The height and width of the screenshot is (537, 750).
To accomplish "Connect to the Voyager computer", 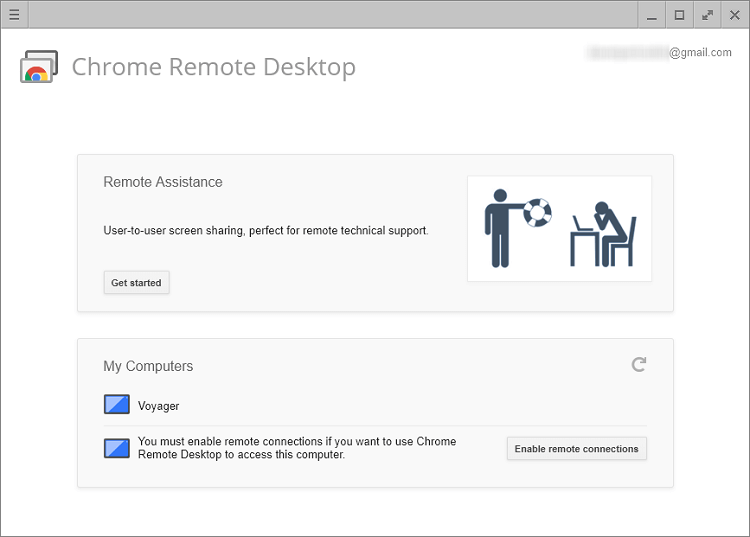I will [375, 405].
